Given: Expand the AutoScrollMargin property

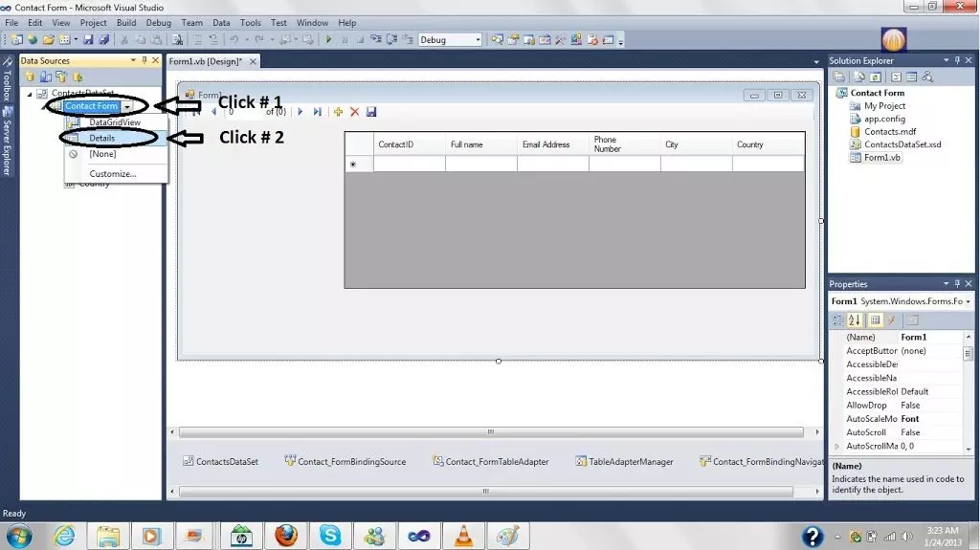Looking at the screenshot, I should tap(836, 447).
